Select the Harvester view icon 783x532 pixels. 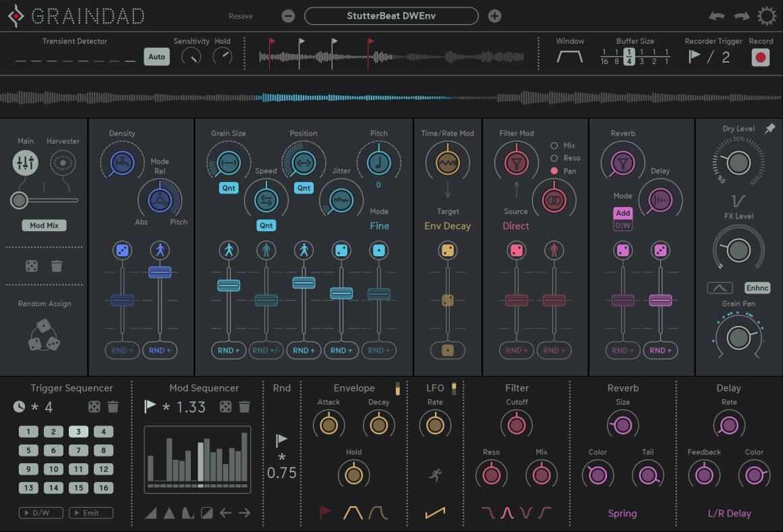click(x=63, y=162)
